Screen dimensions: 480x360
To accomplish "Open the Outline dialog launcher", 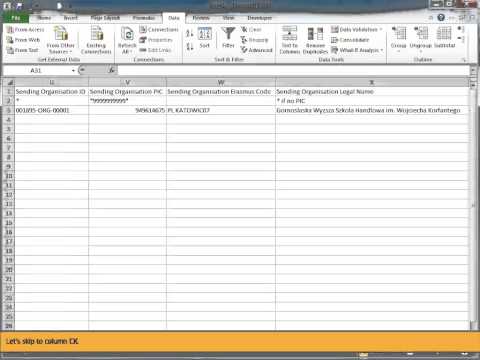I will [x=464, y=60].
